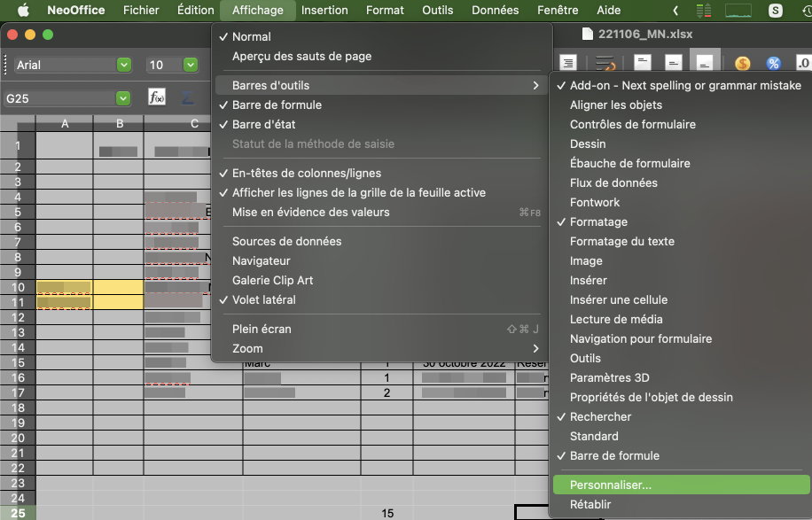The width and height of the screenshot is (812, 520).
Task: Disable the Volet latéral option
Action: 264,299
